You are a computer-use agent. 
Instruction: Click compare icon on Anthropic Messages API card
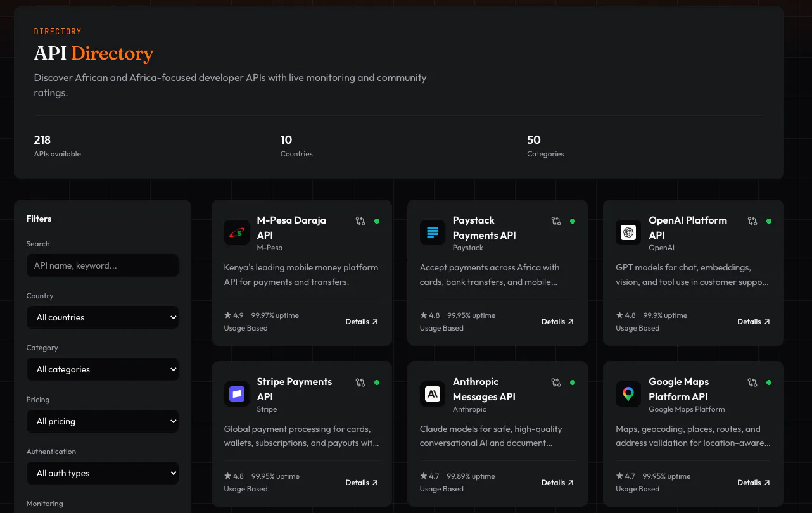coord(556,383)
